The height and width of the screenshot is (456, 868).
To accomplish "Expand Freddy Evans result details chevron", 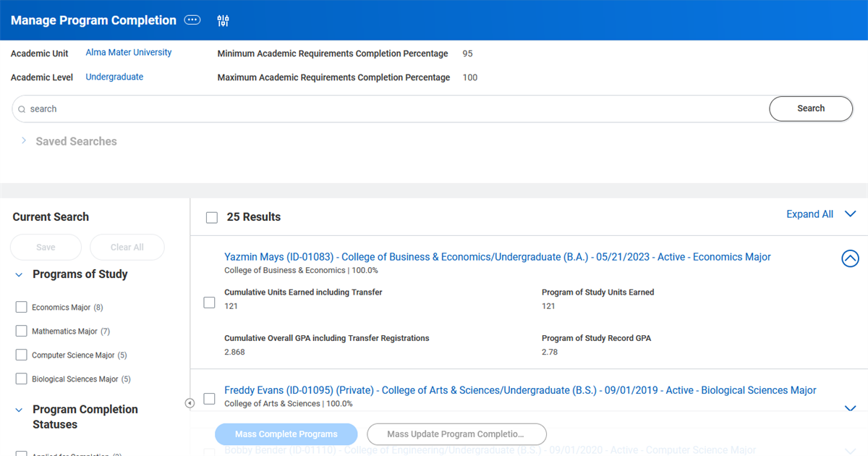I will [850, 408].
